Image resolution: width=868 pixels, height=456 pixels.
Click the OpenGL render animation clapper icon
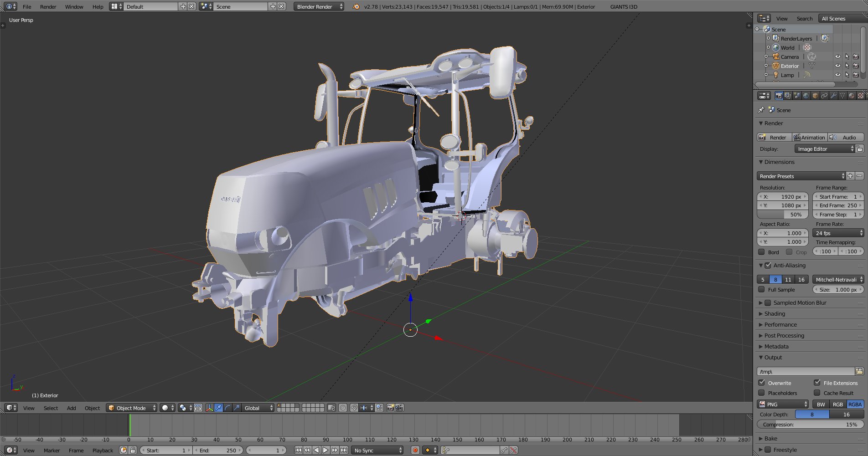(x=400, y=408)
